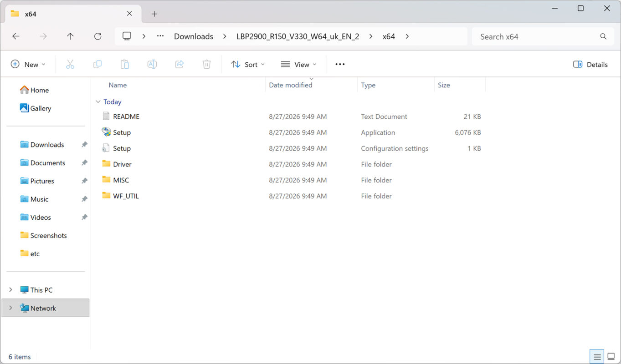Click the Text Document type text
The height and width of the screenshot is (364, 621).
(x=384, y=116)
